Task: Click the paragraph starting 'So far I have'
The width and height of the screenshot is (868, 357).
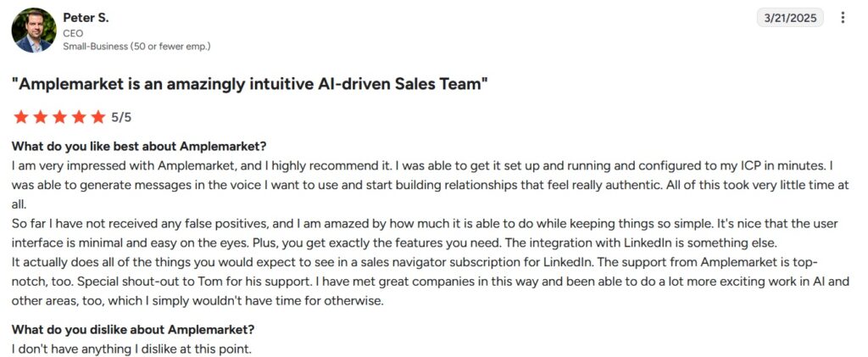Action: tap(425, 233)
